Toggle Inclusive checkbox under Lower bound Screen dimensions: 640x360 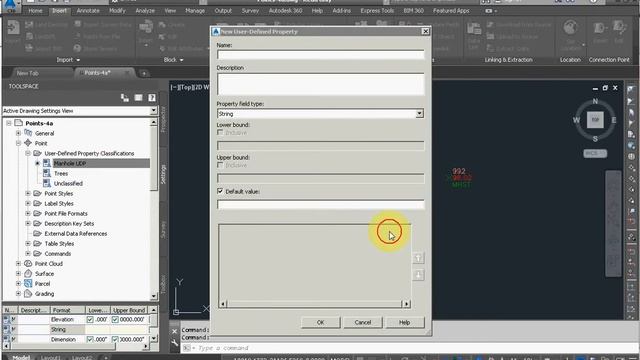coord(220,133)
